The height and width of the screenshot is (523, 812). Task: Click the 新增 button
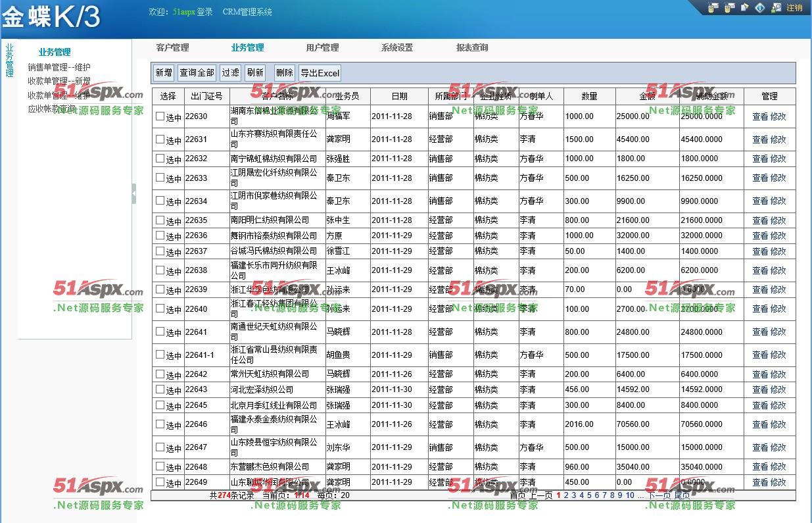pyautogui.click(x=164, y=73)
